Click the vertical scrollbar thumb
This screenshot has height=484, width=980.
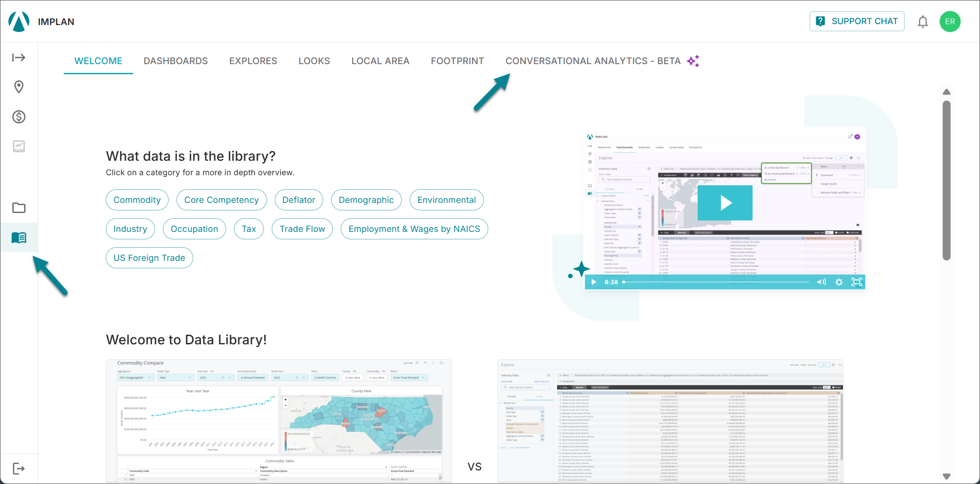947,181
